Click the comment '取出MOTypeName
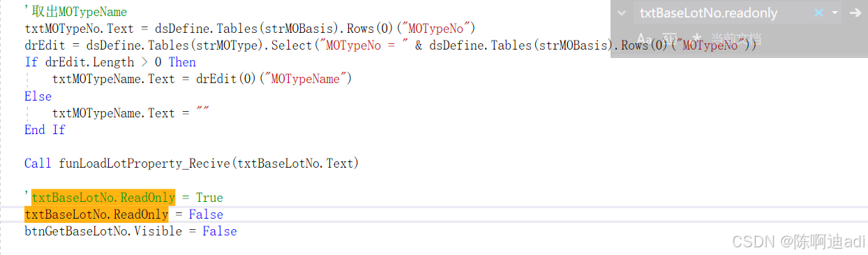This screenshot has height=255, width=868. (75, 12)
